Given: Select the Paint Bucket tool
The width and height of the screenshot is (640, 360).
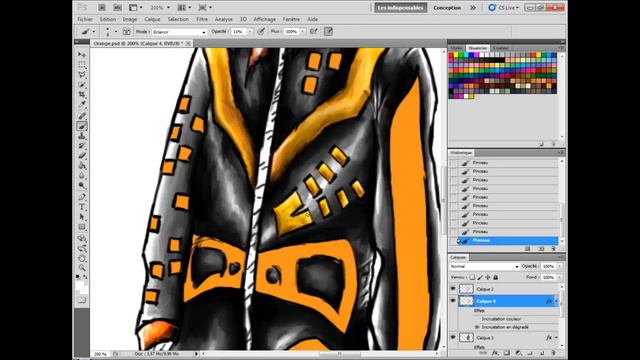Looking at the screenshot, I should (82, 166).
